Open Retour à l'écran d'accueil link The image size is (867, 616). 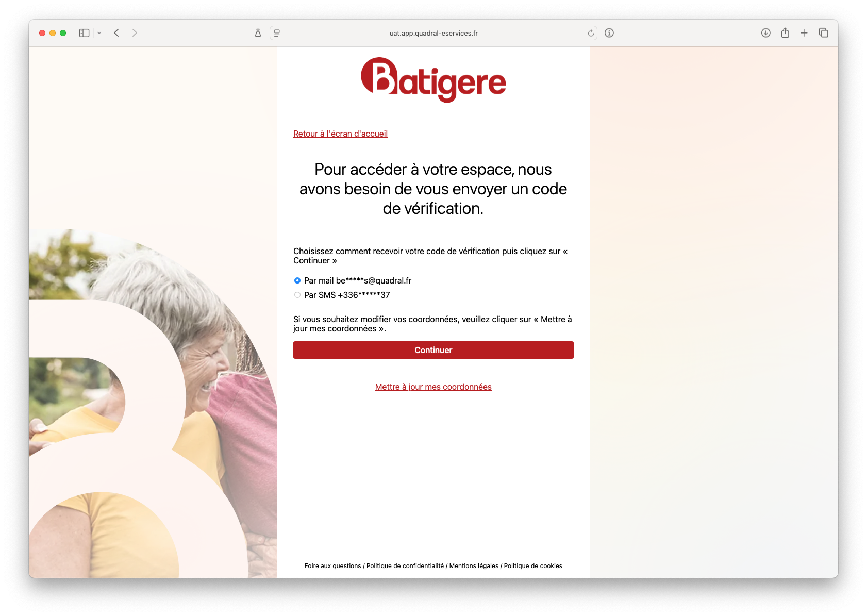click(340, 134)
